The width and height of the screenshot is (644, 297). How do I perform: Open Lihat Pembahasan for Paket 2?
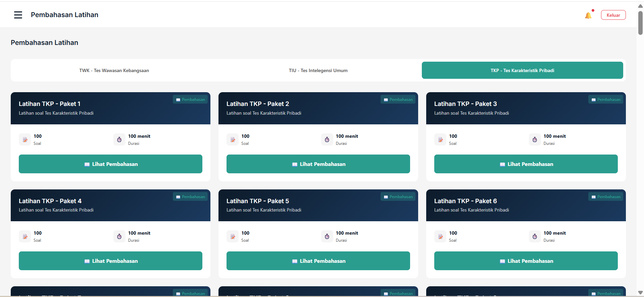(318, 164)
